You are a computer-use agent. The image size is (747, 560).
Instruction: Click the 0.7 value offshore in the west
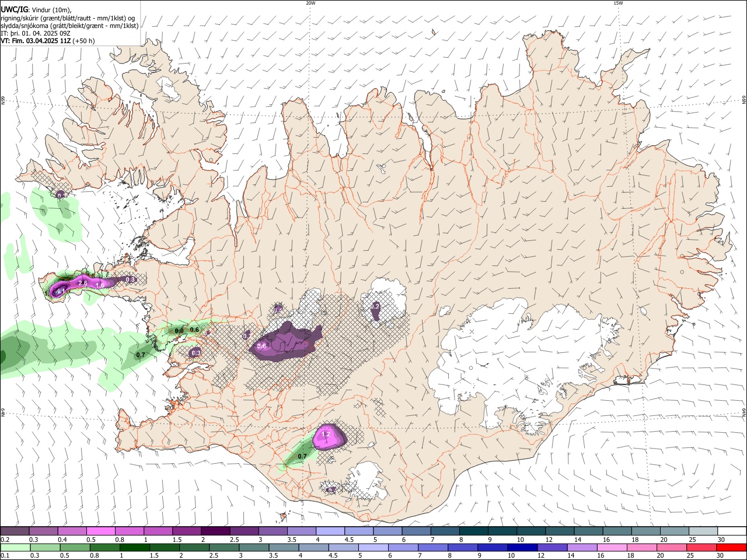pos(141,355)
